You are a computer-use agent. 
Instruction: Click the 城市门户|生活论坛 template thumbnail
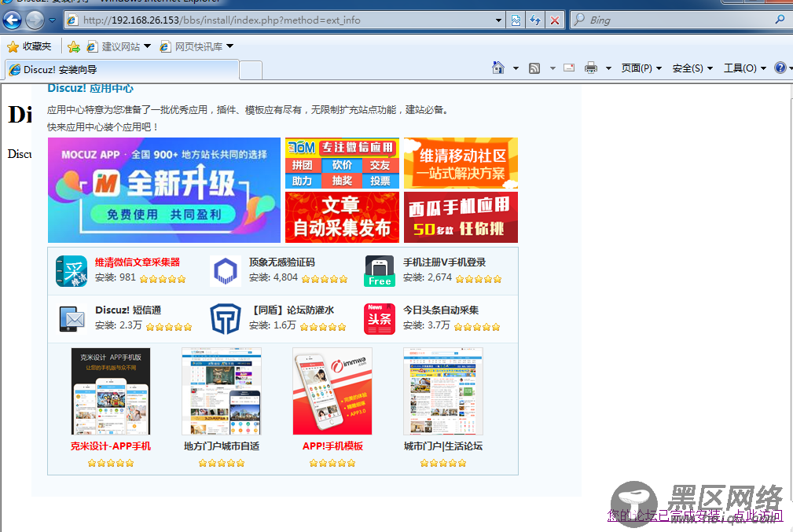coord(443,391)
